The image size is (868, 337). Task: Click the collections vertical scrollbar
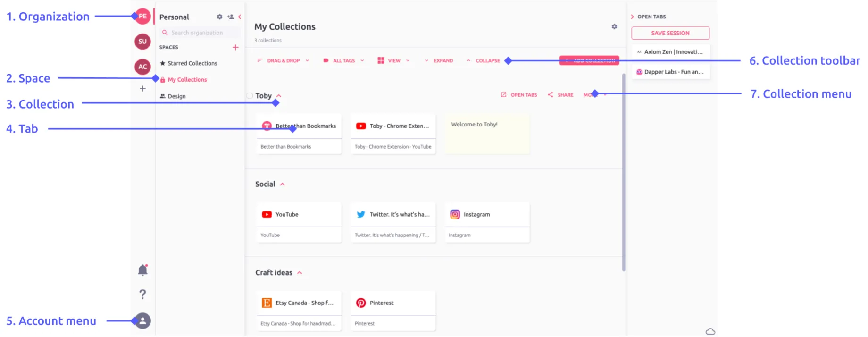pos(624,173)
